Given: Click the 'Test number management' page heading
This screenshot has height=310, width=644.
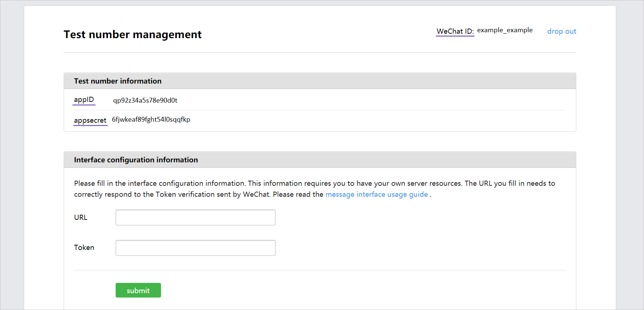Looking at the screenshot, I should point(132,34).
